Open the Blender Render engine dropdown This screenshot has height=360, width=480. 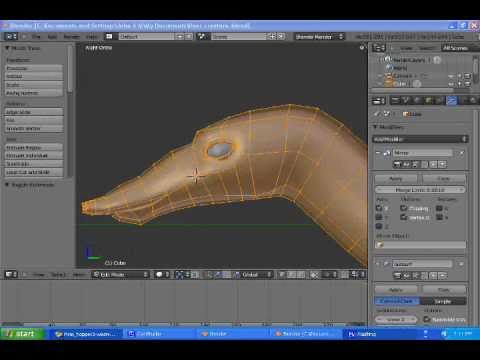(319, 37)
